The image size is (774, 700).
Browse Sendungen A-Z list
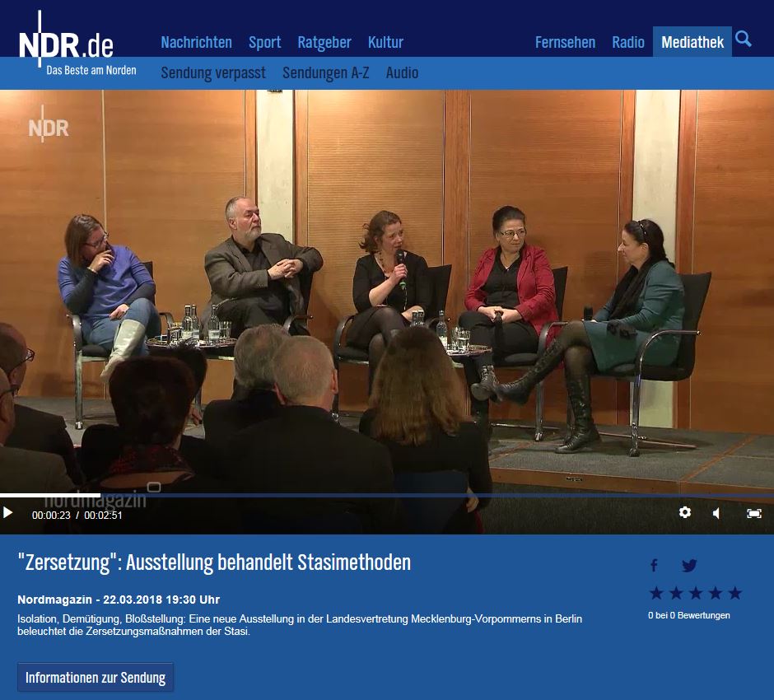click(x=325, y=72)
